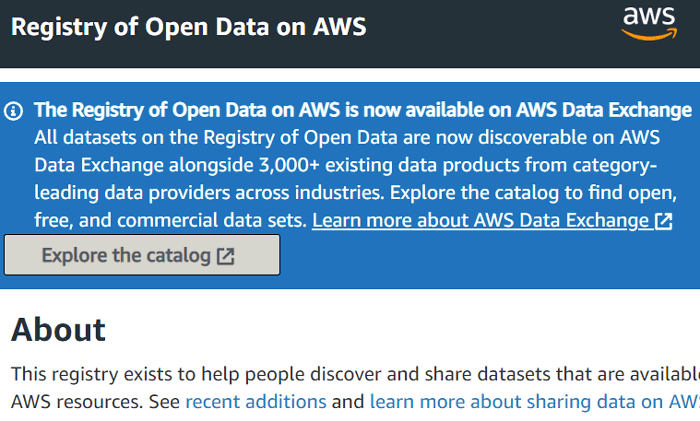
Task: Click the word and between the two About links
Action: tap(348, 402)
